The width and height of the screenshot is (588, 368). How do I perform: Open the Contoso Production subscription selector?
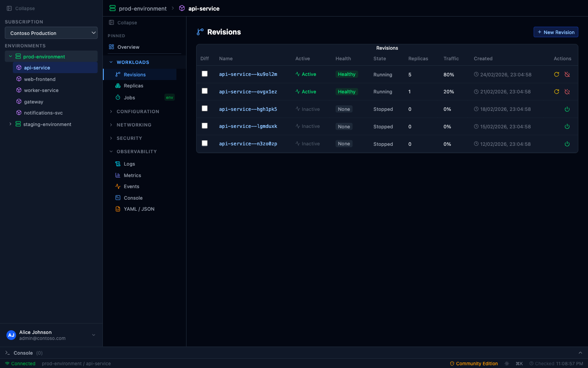51,33
